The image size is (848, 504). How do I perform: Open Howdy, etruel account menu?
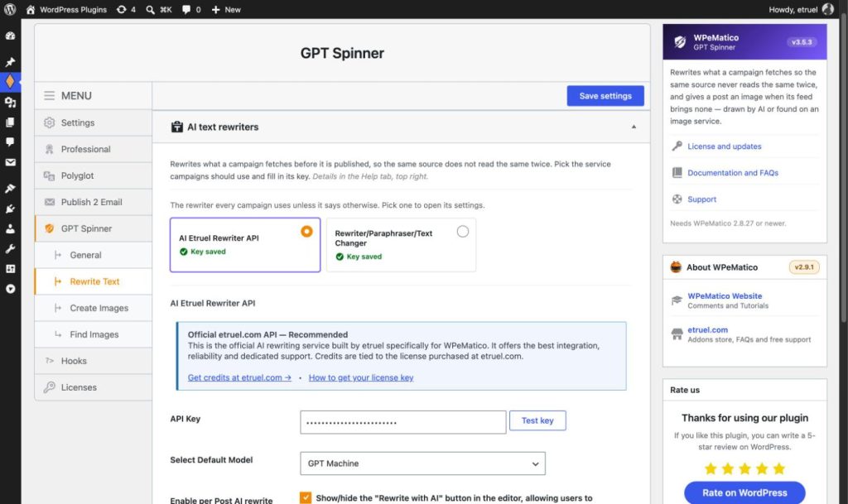pos(802,9)
